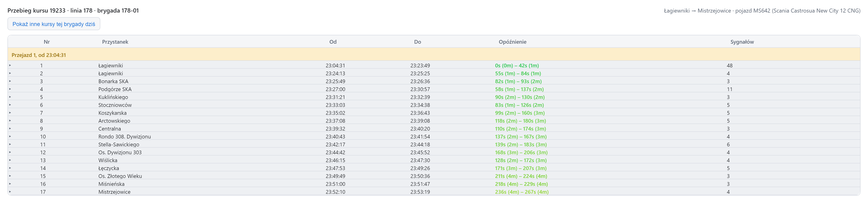Expand the Koszykarska row arrow
This screenshot has width=868, height=210.
click(10, 113)
